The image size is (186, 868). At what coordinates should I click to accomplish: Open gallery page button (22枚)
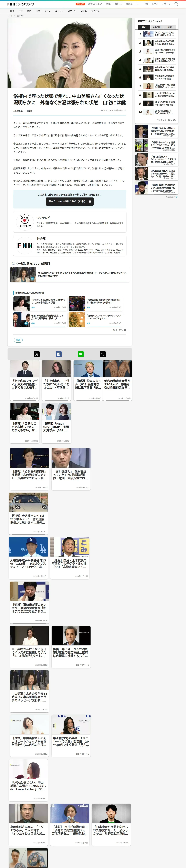pyautogui.click(x=70, y=201)
